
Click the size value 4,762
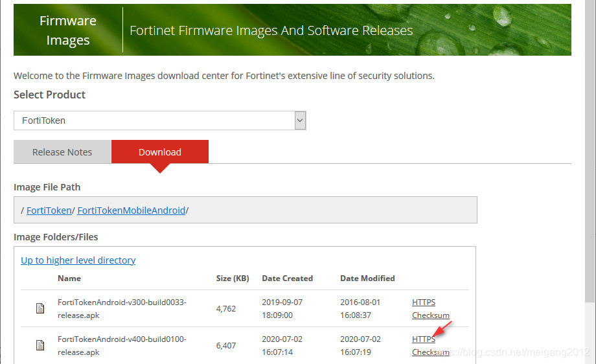click(226, 308)
